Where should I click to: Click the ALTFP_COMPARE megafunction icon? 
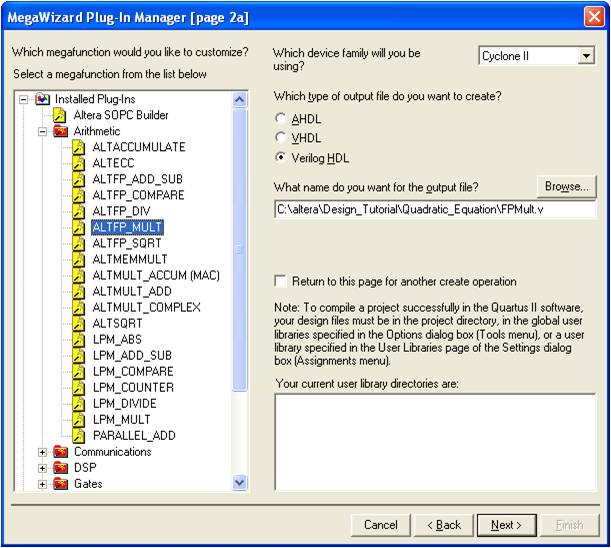[78, 195]
